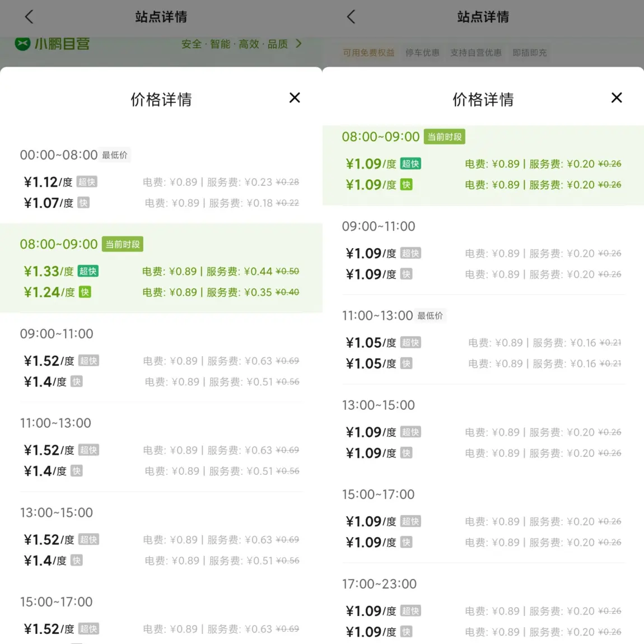This screenshot has width=644, height=644.
Task: Tap the ¥1.33/度 price in current period
Action: [x=48, y=272]
